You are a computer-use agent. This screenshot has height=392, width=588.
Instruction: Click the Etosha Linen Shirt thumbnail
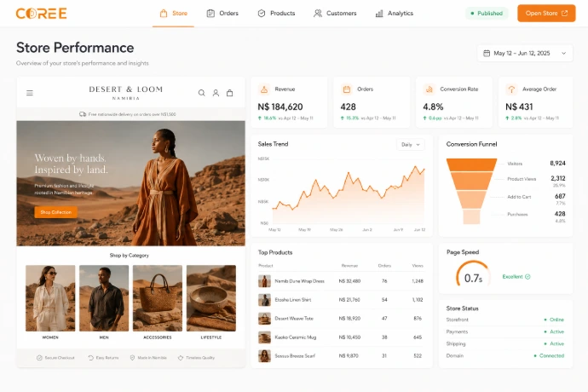(264, 300)
